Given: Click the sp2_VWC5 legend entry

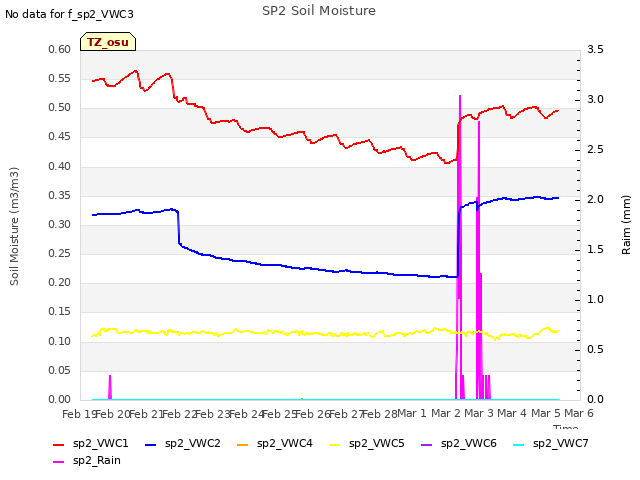Looking at the screenshot, I should click(x=367, y=443).
